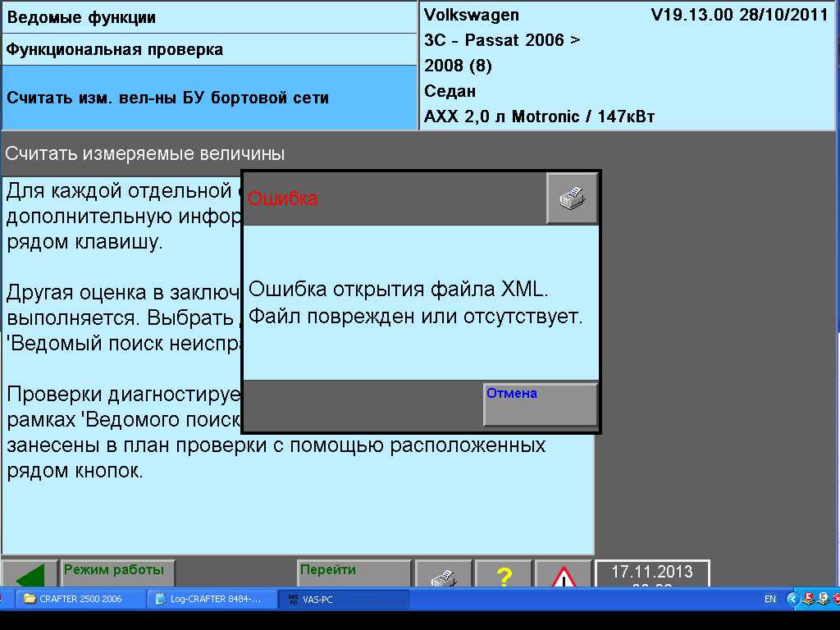Click the line Файл поврежден или отсутствует.
The height and width of the screenshot is (630, 840).
point(416,316)
